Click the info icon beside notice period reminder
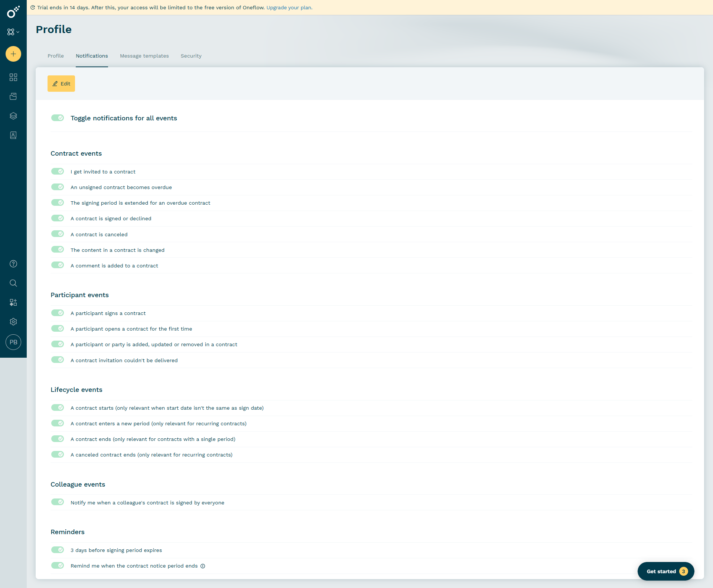The width and height of the screenshot is (713, 588). (x=203, y=566)
